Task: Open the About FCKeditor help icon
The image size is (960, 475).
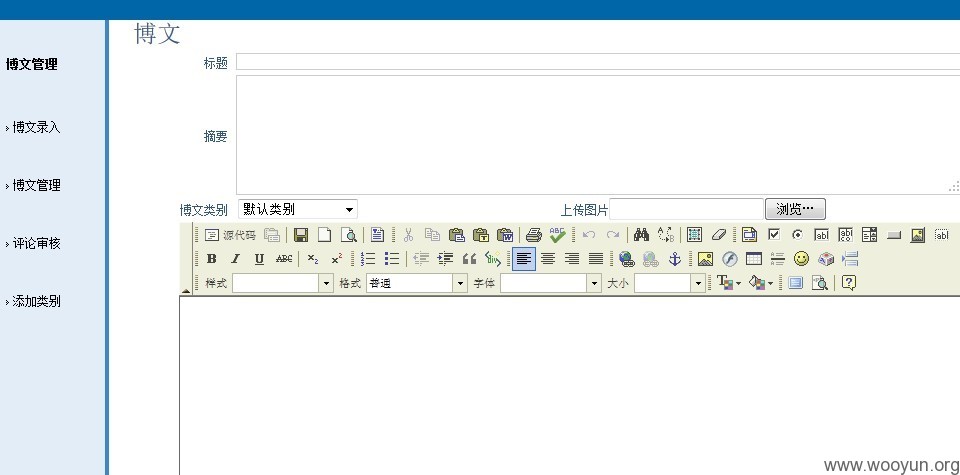Action: point(848,283)
